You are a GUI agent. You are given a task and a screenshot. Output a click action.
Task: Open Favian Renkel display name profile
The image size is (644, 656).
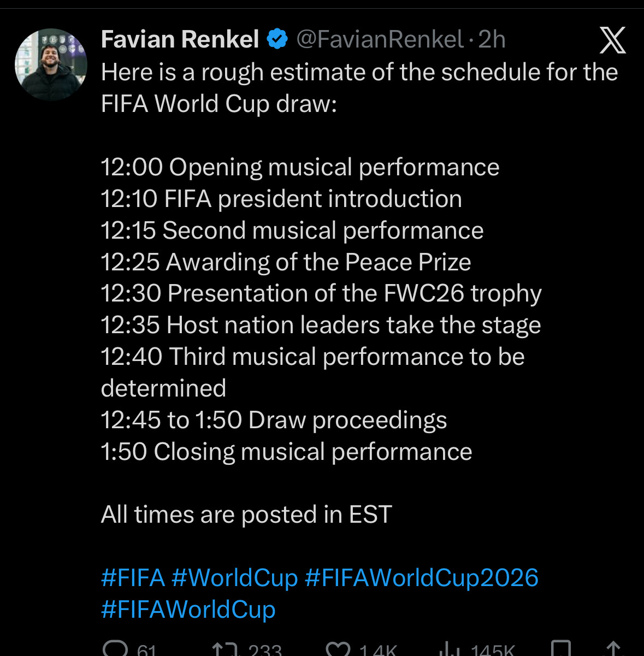click(x=180, y=39)
